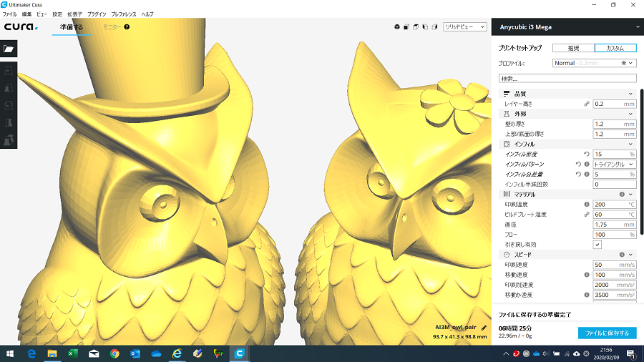The height and width of the screenshot is (362, 644).
Task: Select the Rotate tool in left toolbar
Action: (x=9, y=105)
